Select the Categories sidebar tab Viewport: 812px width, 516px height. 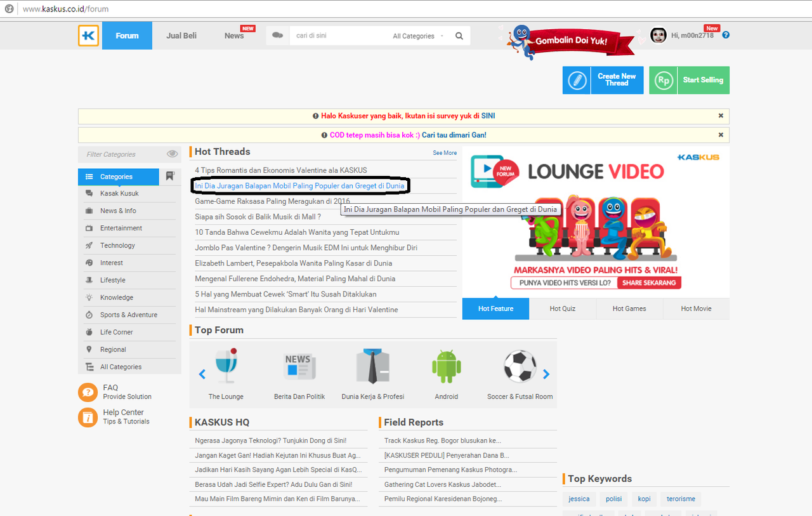click(x=119, y=177)
